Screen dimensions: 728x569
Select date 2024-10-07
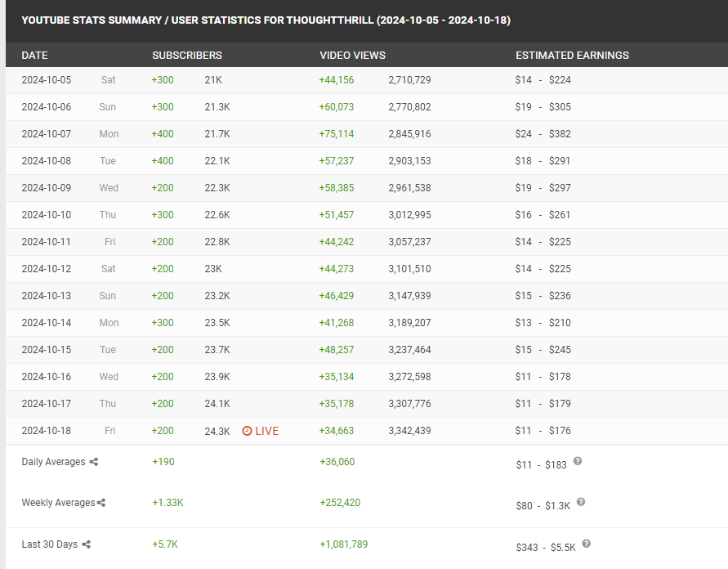(x=47, y=134)
